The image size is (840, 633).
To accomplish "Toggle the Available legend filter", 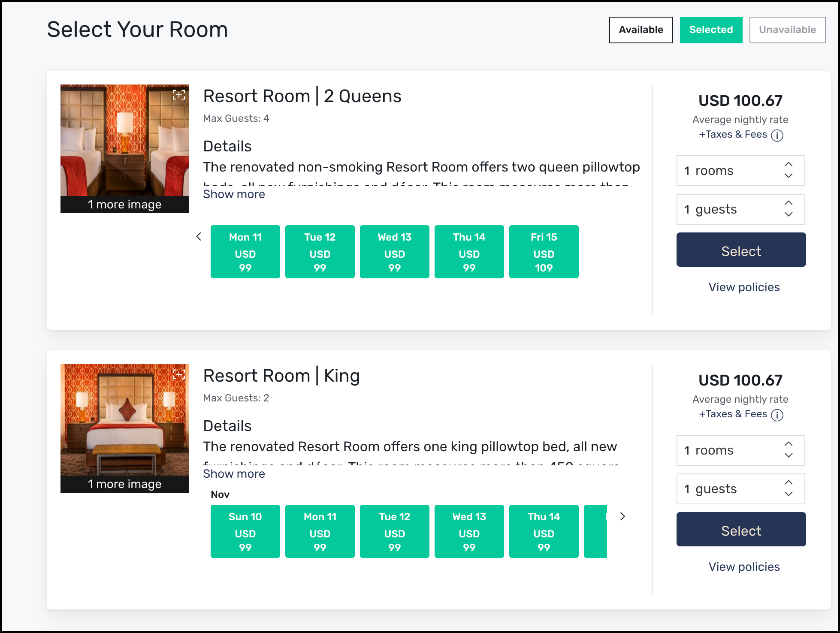I will tap(641, 30).
